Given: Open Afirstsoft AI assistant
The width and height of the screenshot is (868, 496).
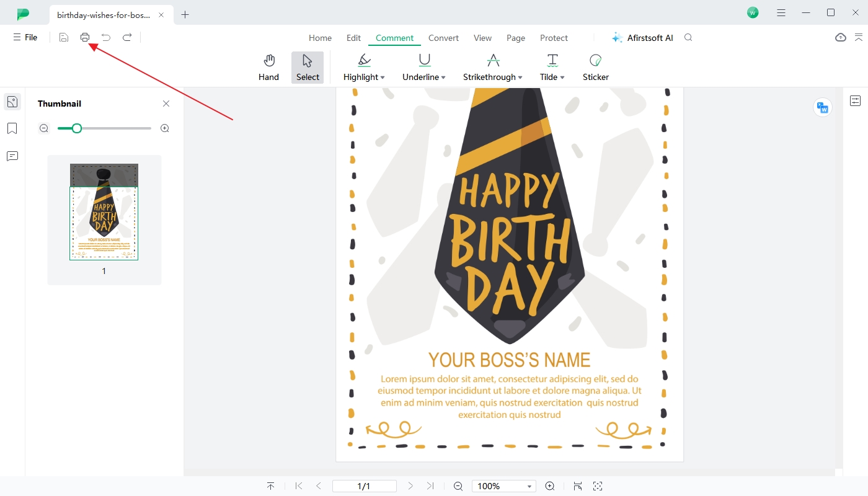Looking at the screenshot, I should click(642, 38).
